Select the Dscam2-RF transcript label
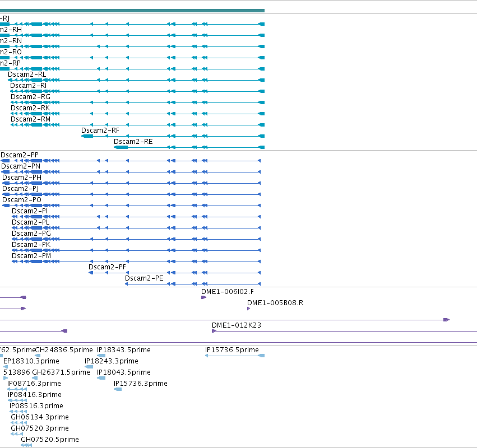The image size is (477, 448). click(x=100, y=130)
